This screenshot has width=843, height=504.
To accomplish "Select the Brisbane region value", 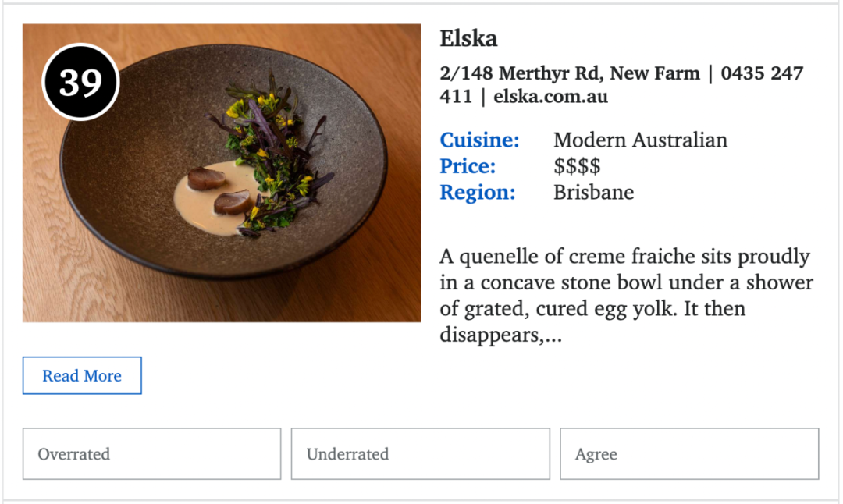I will click(x=593, y=193).
